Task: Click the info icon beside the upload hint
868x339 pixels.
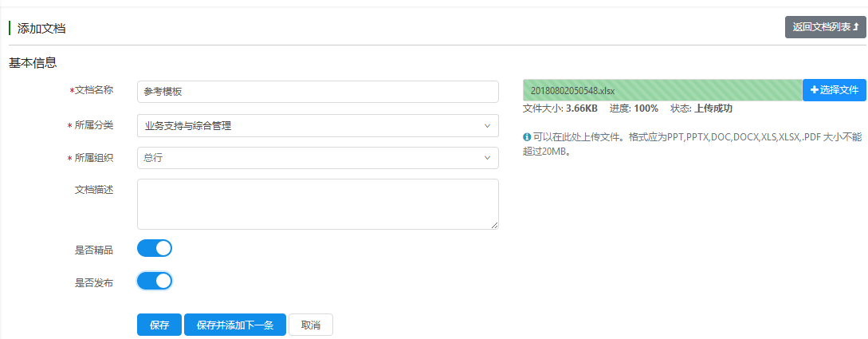Action: [527, 137]
